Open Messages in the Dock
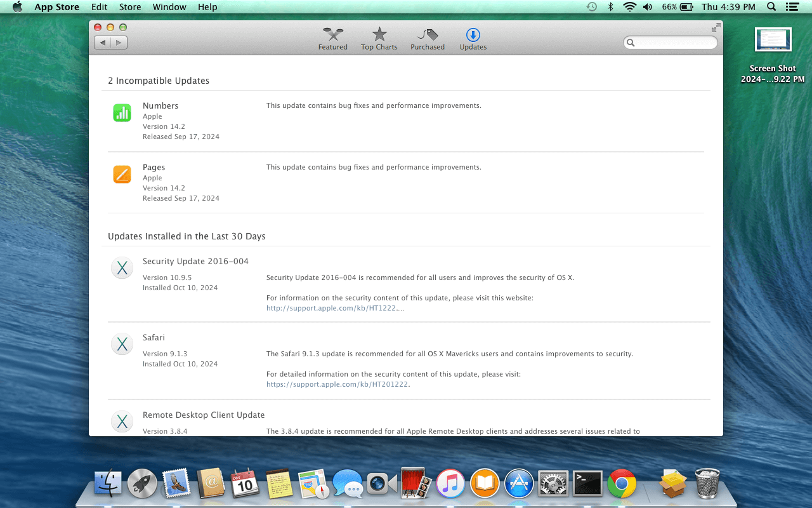The height and width of the screenshot is (508, 812). tap(348, 484)
